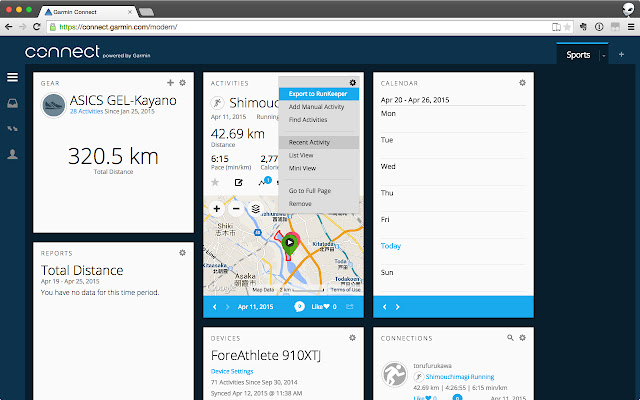Viewport: 640px width, 400px height.
Task: Open Chrome menu button
Action: point(631,27)
